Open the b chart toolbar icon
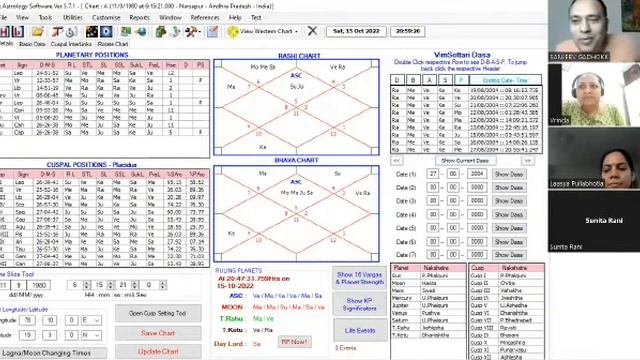The width and height of the screenshot is (640, 360). [x=18, y=31]
